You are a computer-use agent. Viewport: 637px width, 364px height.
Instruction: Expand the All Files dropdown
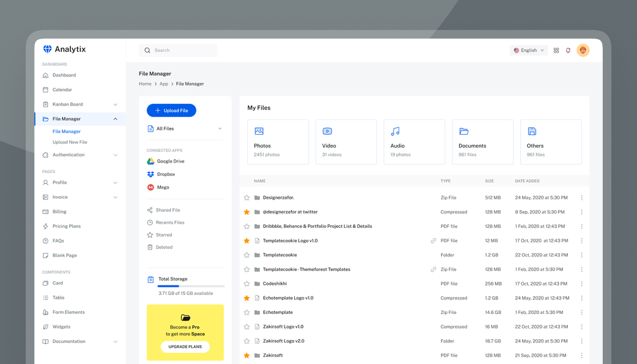point(185,129)
